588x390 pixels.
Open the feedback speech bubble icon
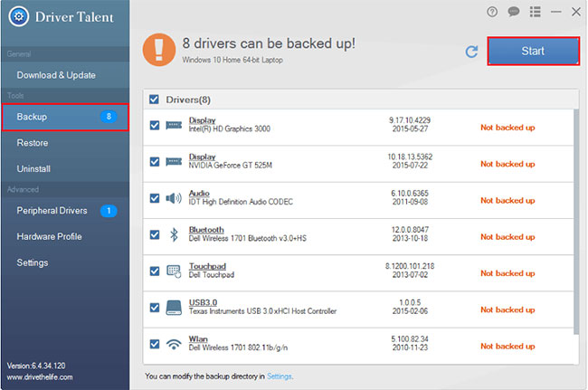pyautogui.click(x=514, y=12)
